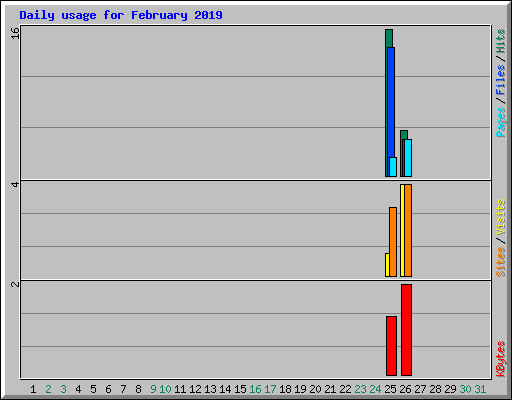Click day label "13" on the x-axis

click(210, 389)
